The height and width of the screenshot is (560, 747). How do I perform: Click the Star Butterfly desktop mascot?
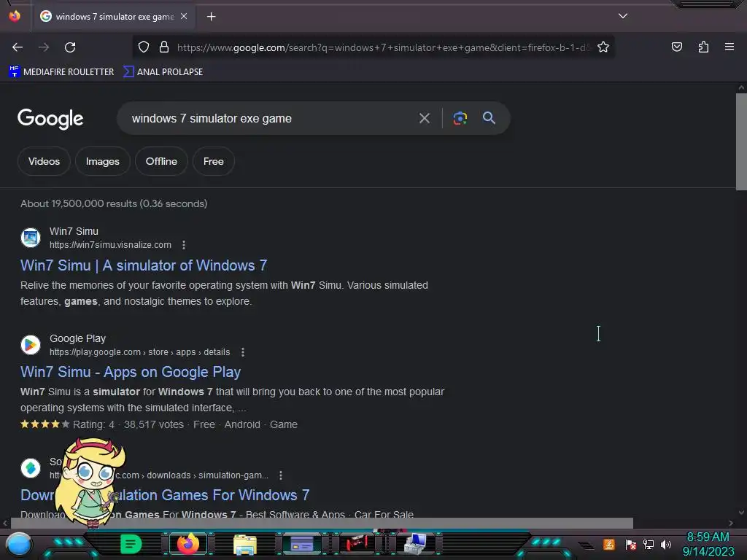90,482
